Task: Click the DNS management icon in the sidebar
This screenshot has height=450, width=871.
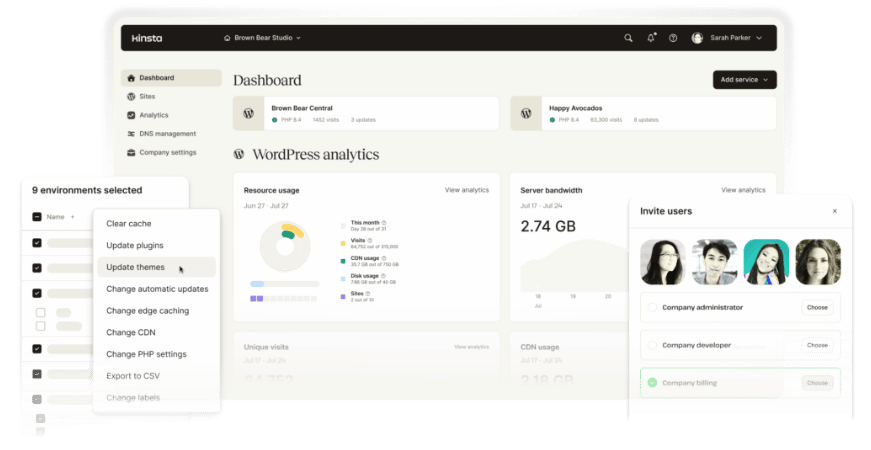Action: (131, 134)
